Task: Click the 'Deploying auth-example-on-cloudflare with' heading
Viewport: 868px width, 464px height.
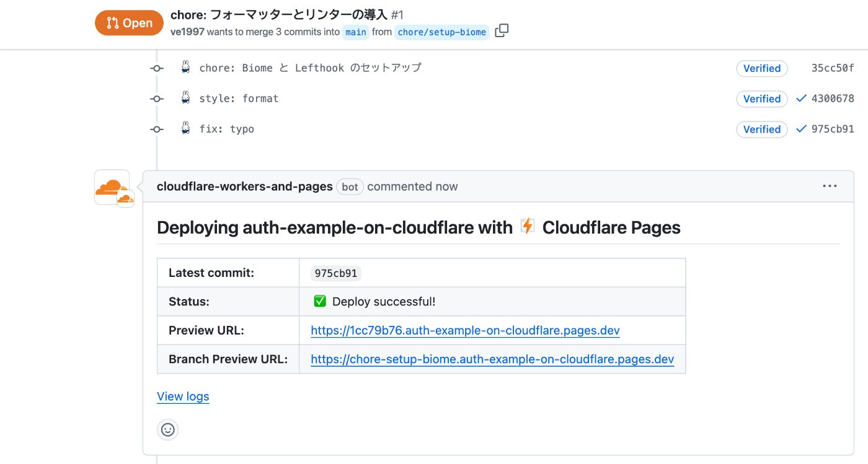Action: click(x=335, y=227)
